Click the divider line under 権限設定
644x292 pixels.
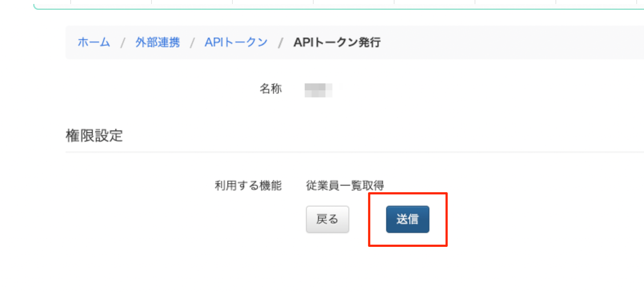tap(328, 152)
